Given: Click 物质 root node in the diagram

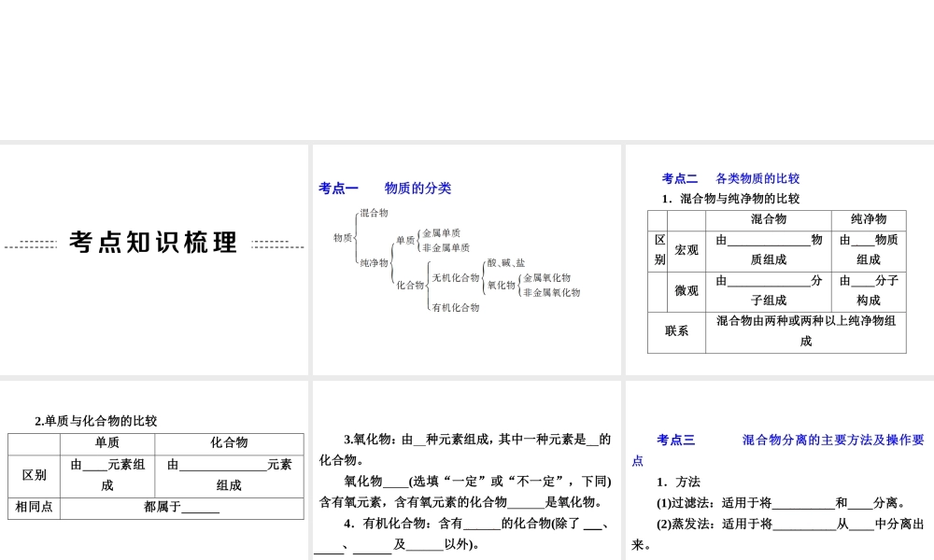Looking at the screenshot, I should [x=343, y=238].
